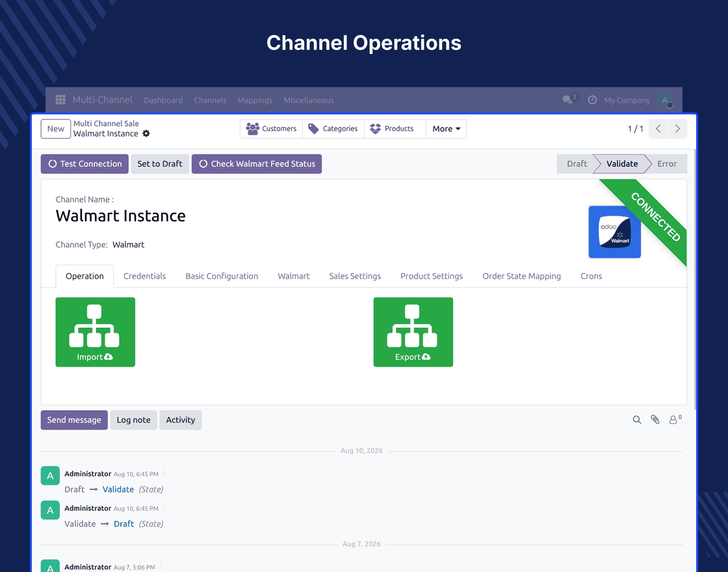728x572 pixels.
Task: Switch to the Crons tab
Action: [x=591, y=276]
